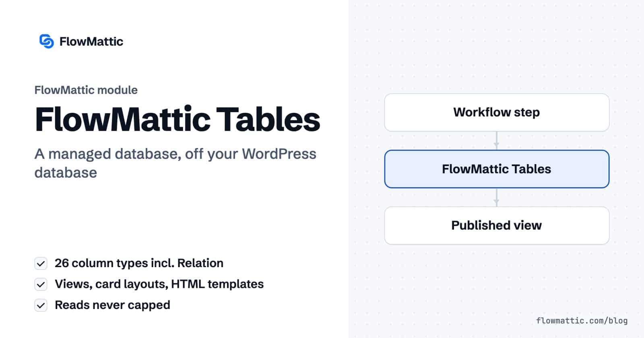Toggle the Views, card layouts checkbox
Image resolution: width=644 pixels, height=338 pixels.
click(x=41, y=284)
